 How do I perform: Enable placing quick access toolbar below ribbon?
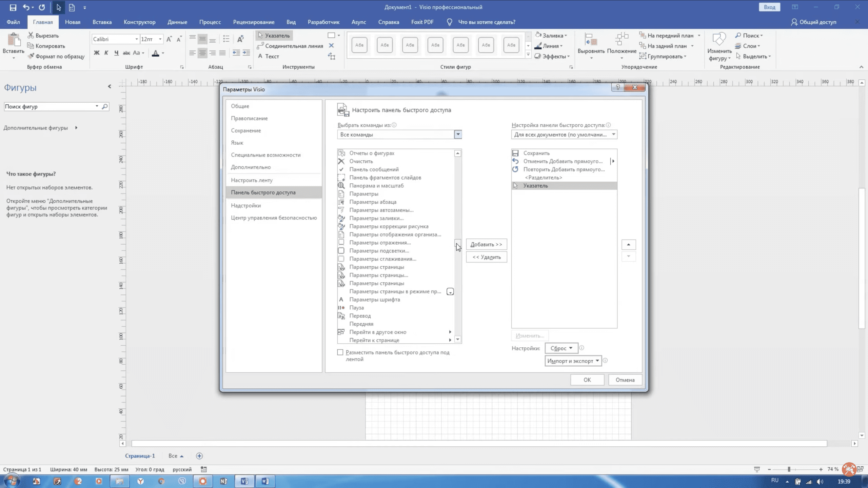pyautogui.click(x=340, y=352)
